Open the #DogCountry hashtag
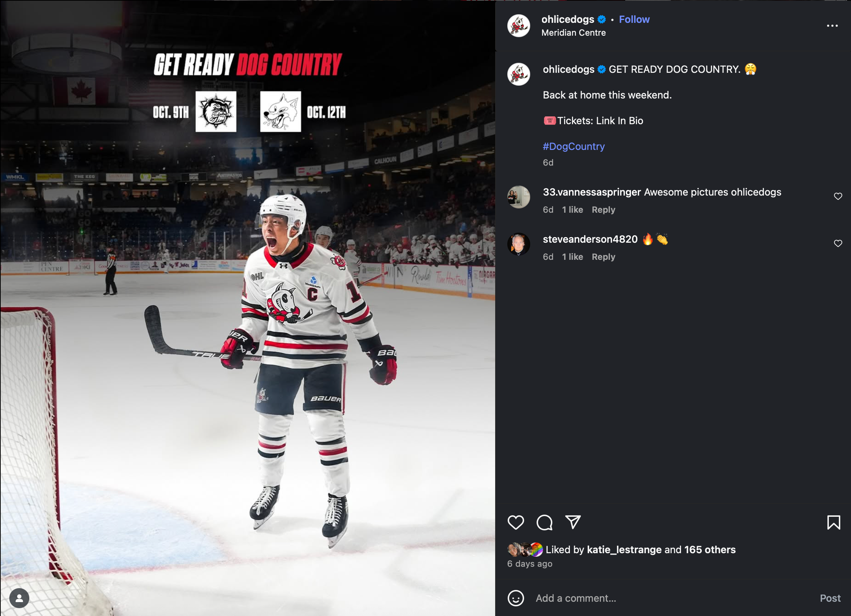Screen dimensions: 851x616 (x=574, y=146)
